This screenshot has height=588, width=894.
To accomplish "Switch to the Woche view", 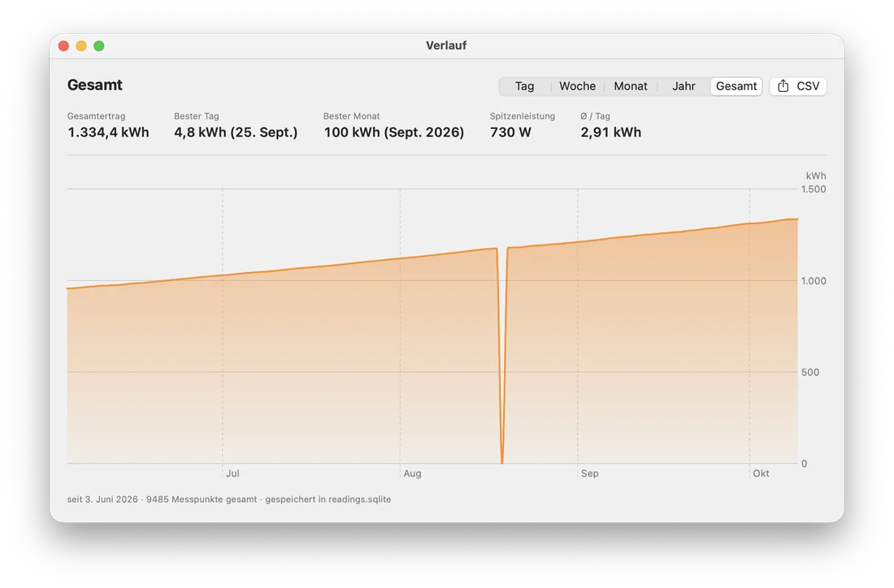I will pyautogui.click(x=577, y=86).
